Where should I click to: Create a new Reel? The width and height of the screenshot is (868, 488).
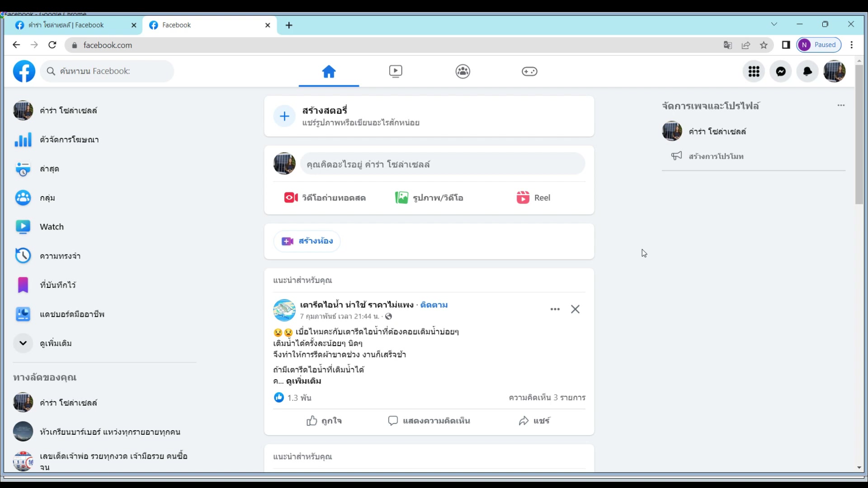click(533, 198)
